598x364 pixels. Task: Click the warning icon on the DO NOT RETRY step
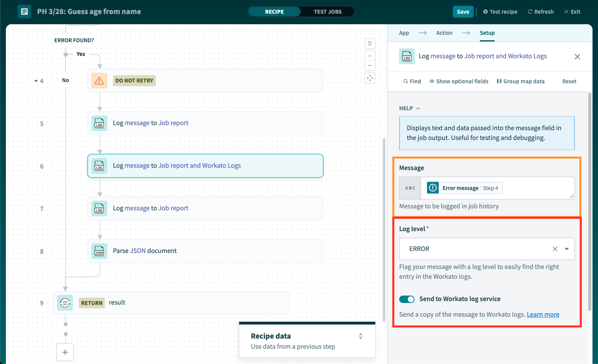click(99, 80)
